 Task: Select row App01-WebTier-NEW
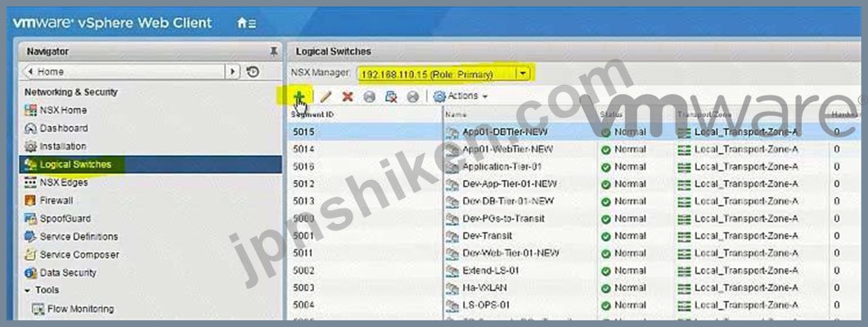573,150
